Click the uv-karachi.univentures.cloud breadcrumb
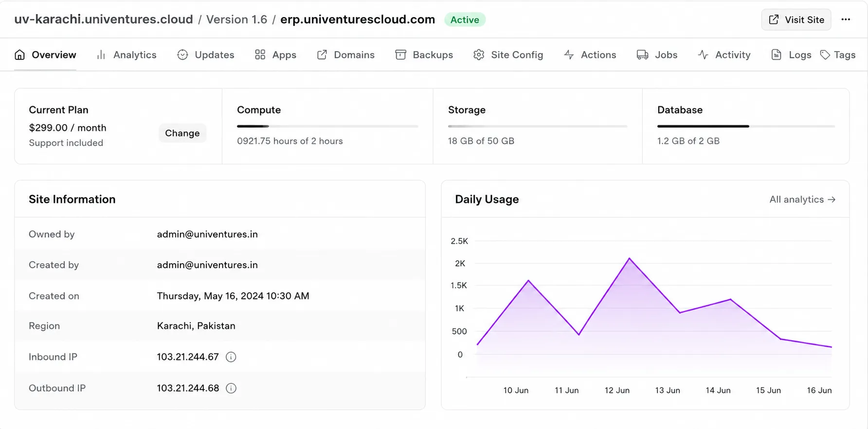This screenshot has width=868, height=429. point(104,19)
